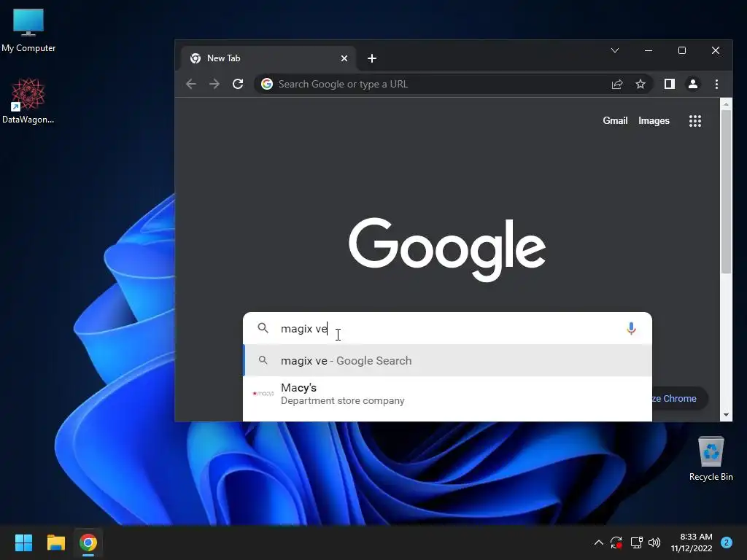
Task: Click the scrollbar up arrow
Action: point(726,104)
